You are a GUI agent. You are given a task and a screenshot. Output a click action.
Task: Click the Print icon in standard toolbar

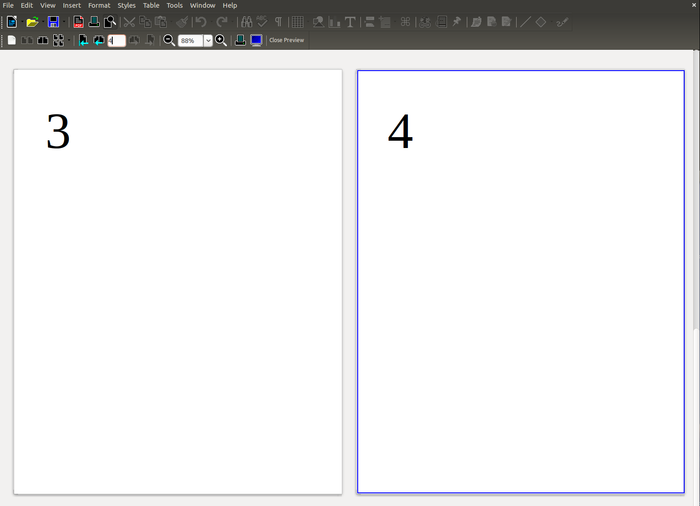pos(94,22)
